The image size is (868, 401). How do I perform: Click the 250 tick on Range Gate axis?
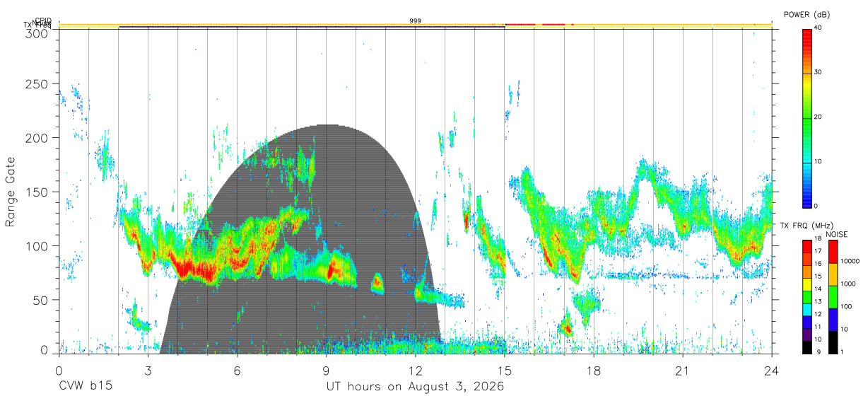tap(37, 83)
